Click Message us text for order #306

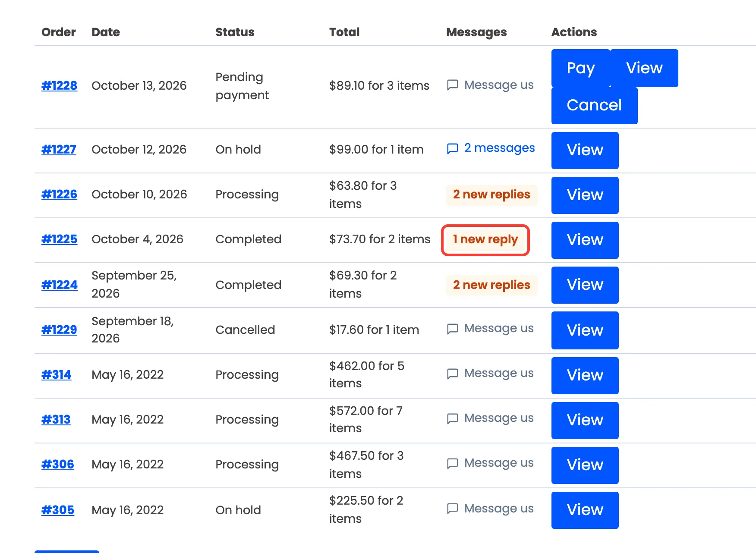pos(499,463)
